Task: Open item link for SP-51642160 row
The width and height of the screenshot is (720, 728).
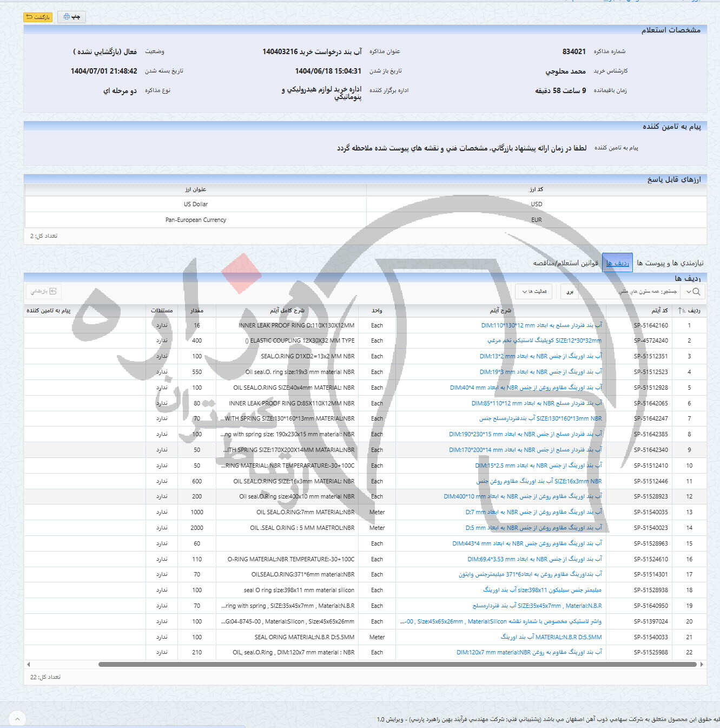Action: point(541,326)
